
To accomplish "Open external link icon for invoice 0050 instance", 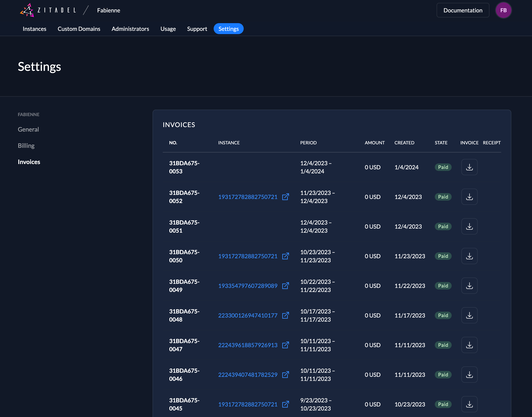I will tap(285, 256).
